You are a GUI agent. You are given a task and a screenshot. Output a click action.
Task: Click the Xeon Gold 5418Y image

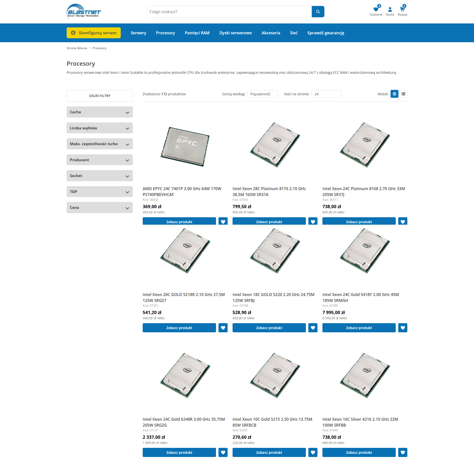coord(365,251)
